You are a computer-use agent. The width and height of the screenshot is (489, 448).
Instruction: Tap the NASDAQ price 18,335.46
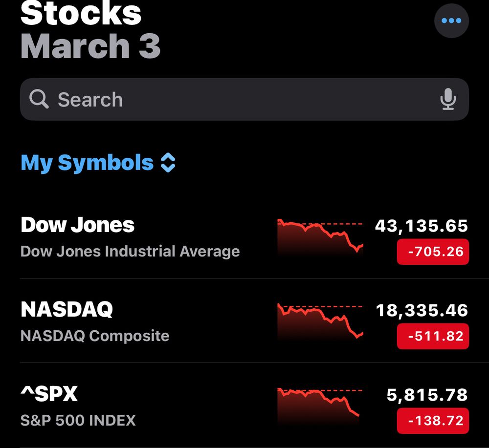coord(422,311)
